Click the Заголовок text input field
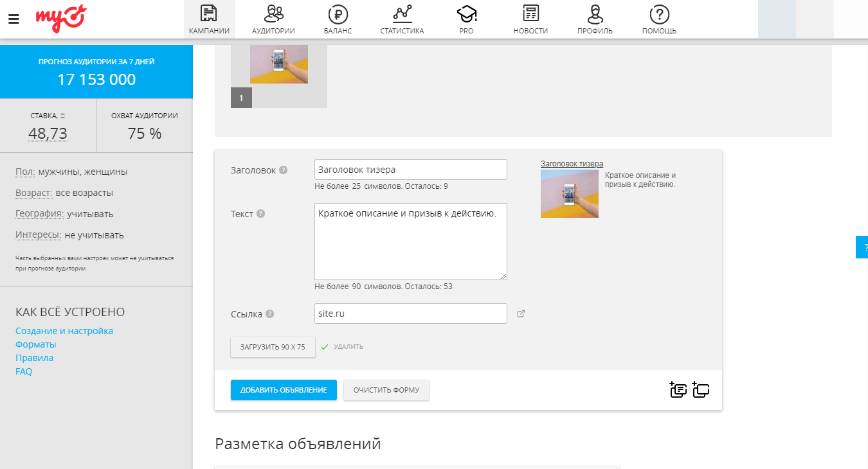The width and height of the screenshot is (868, 469). 410,170
